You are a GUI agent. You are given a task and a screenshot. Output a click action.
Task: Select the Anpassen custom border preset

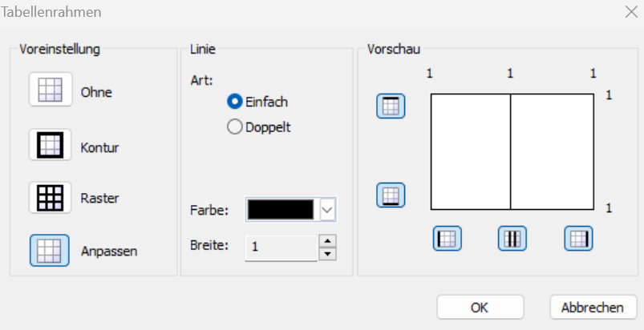click(x=51, y=250)
